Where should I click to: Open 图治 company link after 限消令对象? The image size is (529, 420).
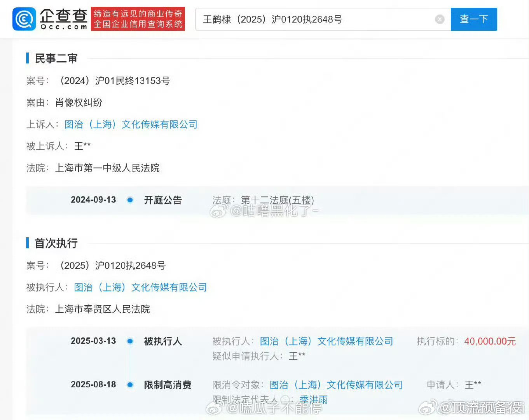point(336,385)
